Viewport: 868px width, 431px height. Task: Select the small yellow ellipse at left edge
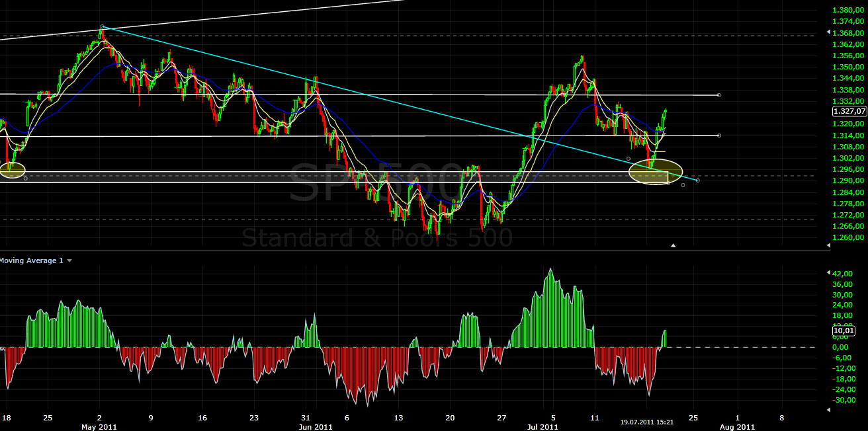[13, 170]
